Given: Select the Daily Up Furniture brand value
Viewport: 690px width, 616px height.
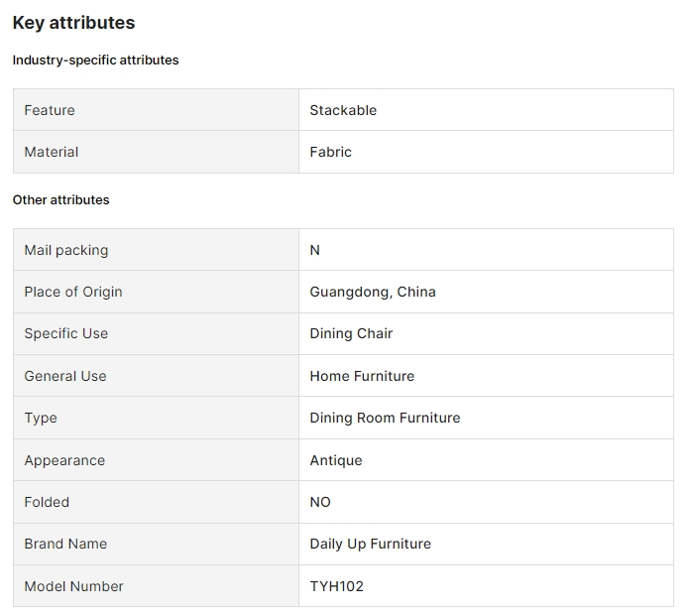Looking at the screenshot, I should pyautogui.click(x=370, y=544).
